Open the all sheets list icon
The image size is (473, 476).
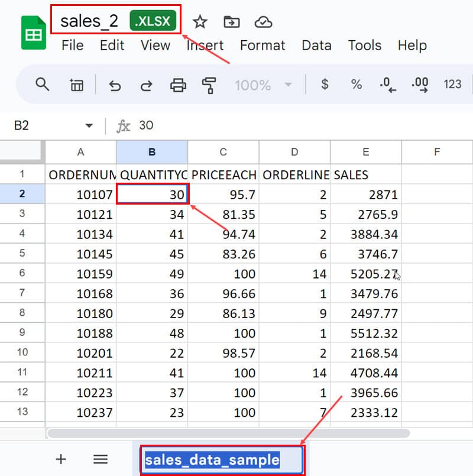[x=101, y=459]
